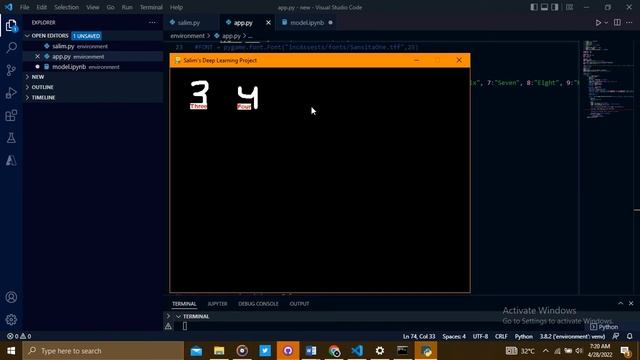Switch to the salim.py tab
640x360 pixels.
(189, 23)
